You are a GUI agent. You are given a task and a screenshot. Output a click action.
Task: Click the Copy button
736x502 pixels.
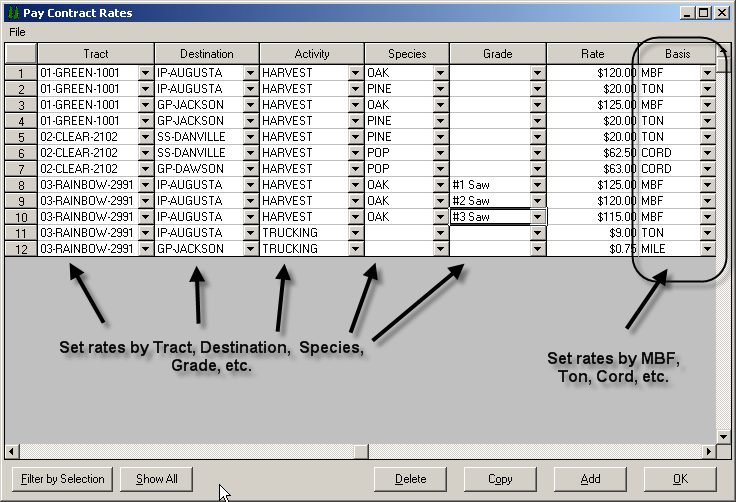coord(500,479)
